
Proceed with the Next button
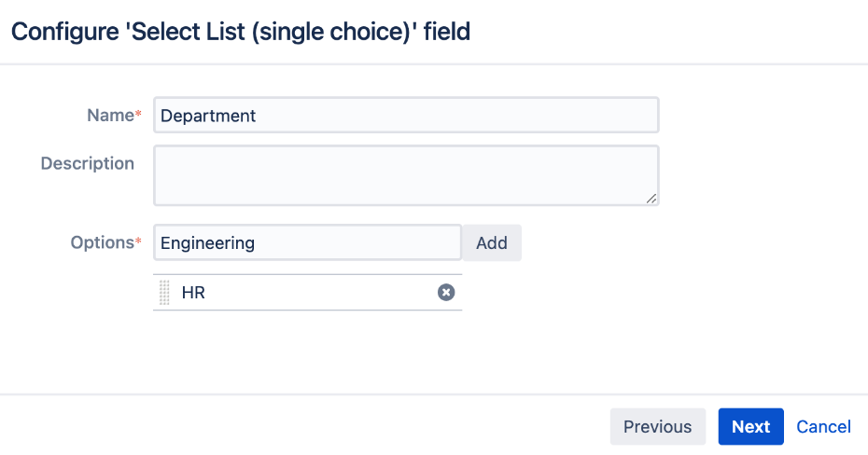point(750,426)
